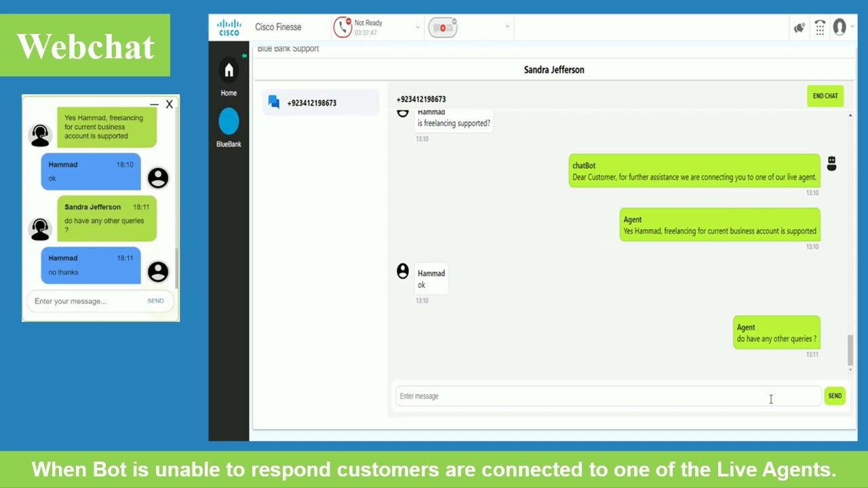Click the Cisco Finesse title text

click(x=278, y=27)
